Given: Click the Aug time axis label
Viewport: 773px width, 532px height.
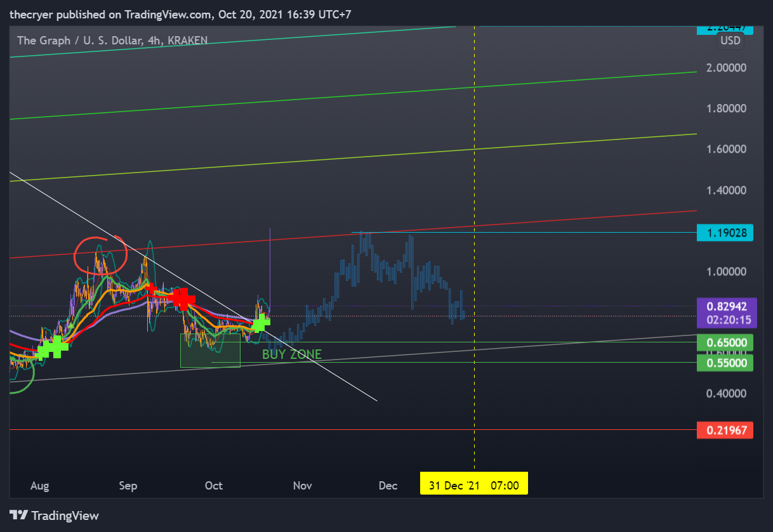Looking at the screenshot, I should coord(39,486).
